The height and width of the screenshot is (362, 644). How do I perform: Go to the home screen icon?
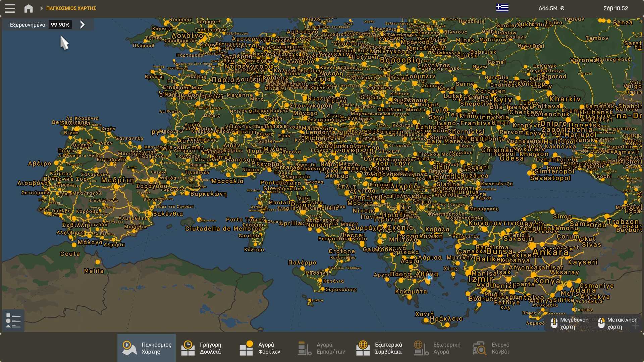click(29, 8)
